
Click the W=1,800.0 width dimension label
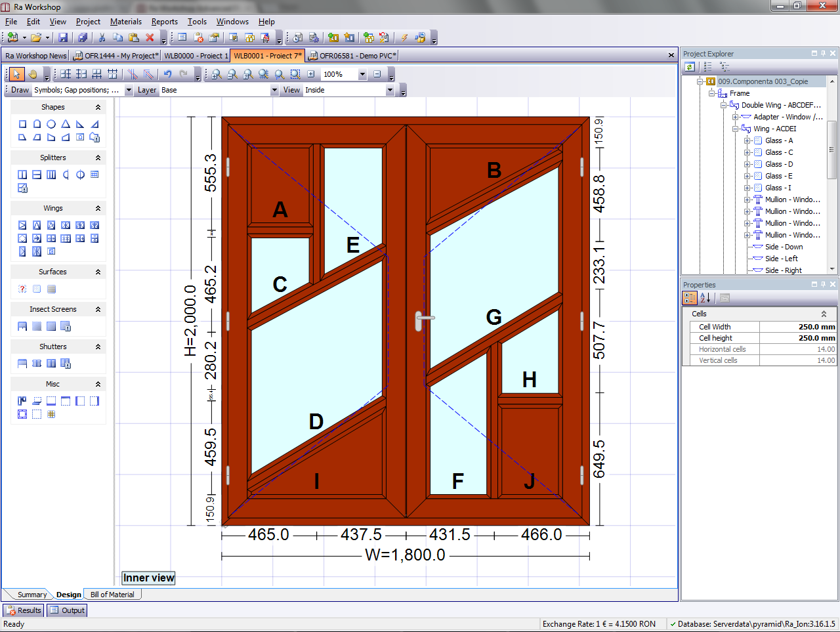click(x=405, y=555)
